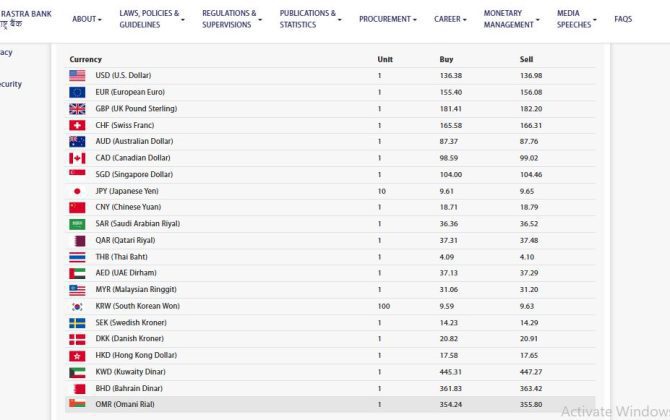Click the Japanese flag icon for JPY
This screenshot has width=670, height=420.
(x=77, y=191)
